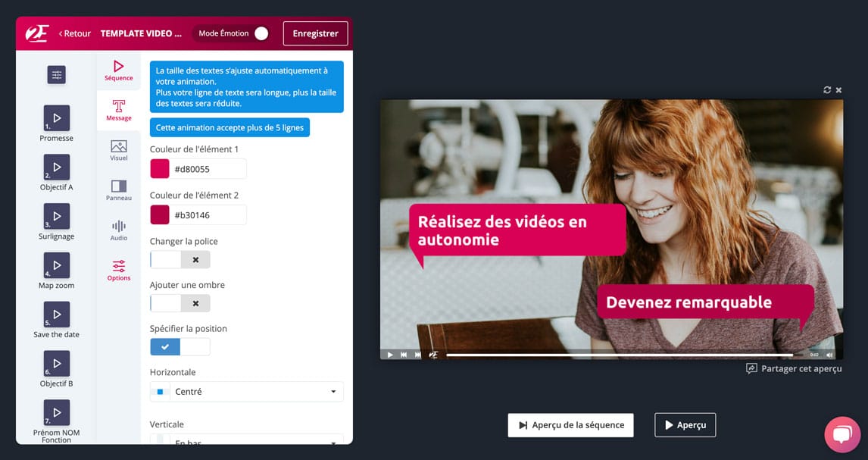The width and height of the screenshot is (868, 460).
Task: Go to the Audio tab
Action: [x=118, y=230]
